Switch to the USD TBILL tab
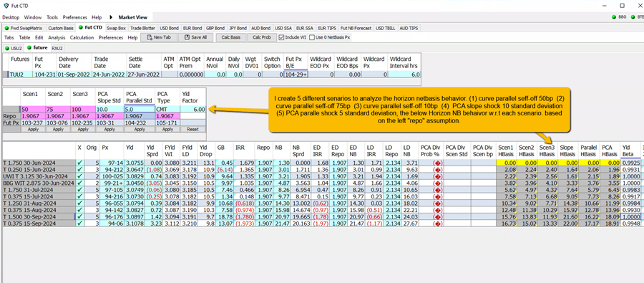 pyautogui.click(x=386, y=29)
